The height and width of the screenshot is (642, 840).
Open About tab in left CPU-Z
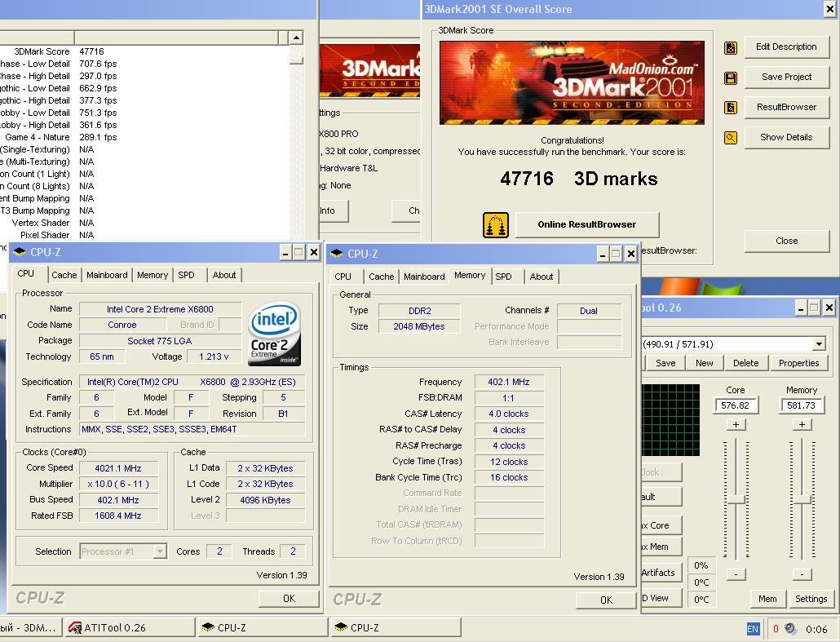point(224,275)
